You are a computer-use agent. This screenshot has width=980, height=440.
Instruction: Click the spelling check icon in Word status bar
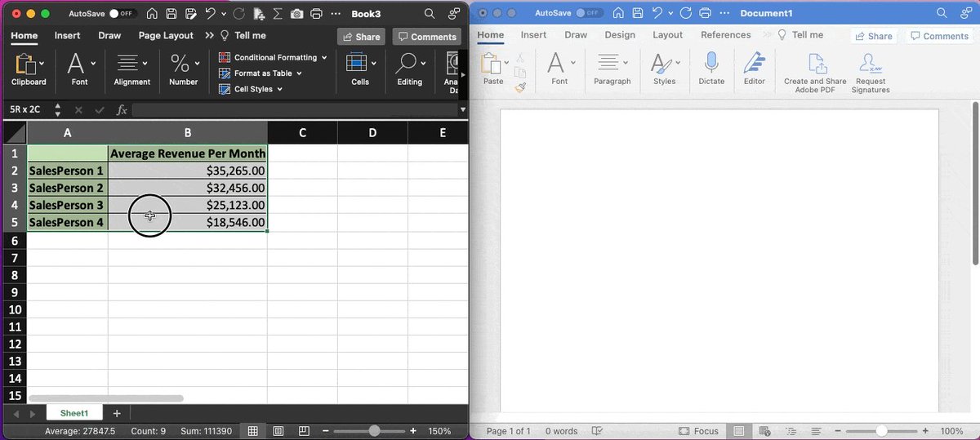597,431
